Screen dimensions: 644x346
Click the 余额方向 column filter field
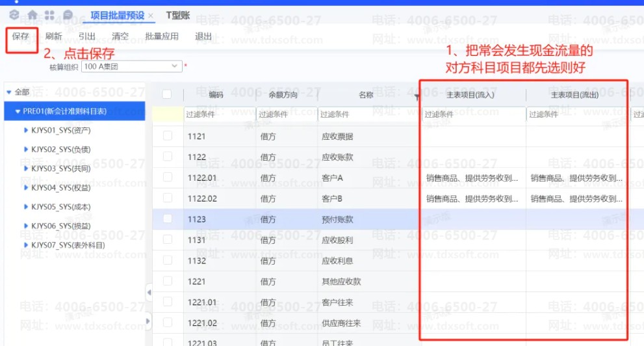click(x=287, y=114)
